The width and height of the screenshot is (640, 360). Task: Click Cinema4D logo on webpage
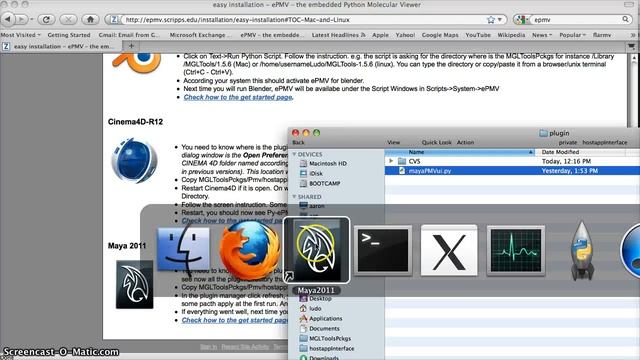[134, 160]
